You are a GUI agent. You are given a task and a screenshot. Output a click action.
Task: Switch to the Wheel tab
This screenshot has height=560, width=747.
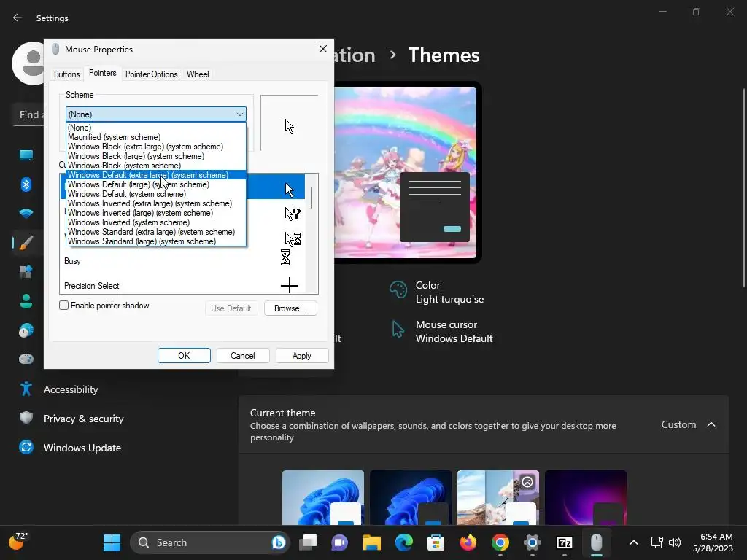(x=198, y=74)
